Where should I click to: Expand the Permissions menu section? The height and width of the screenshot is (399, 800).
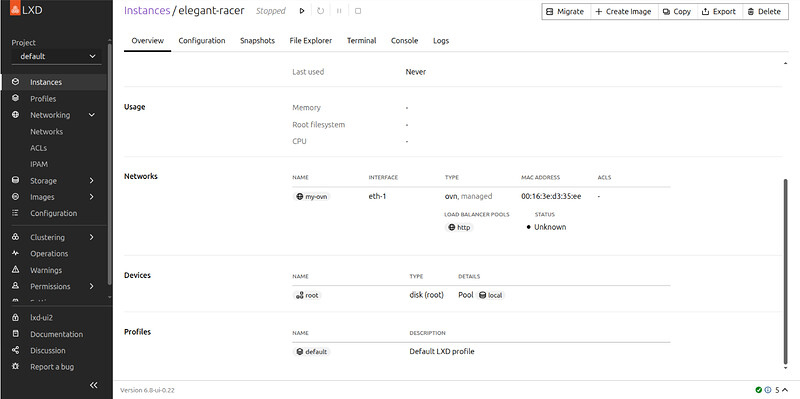click(92, 286)
